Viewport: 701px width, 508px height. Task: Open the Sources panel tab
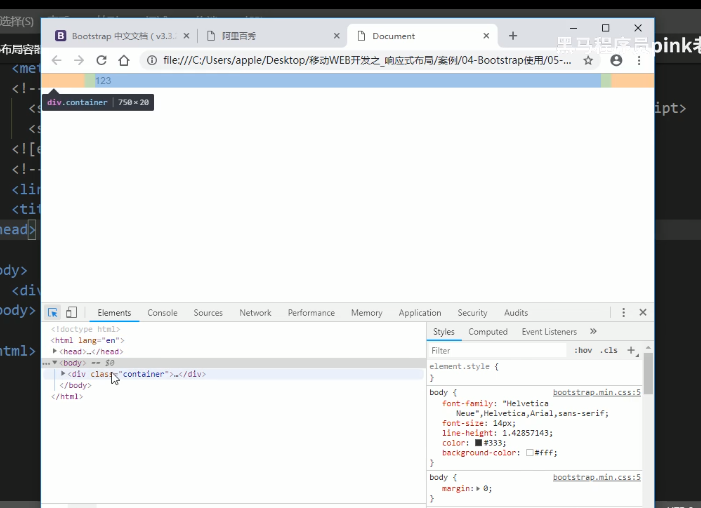pyautogui.click(x=208, y=313)
